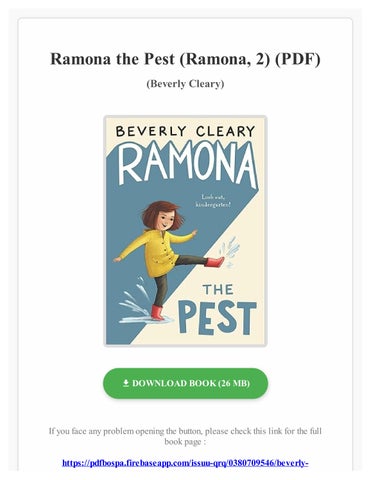Click the raised red rain boot
Viewport: 371px width, 480px height.
[x=215, y=262]
